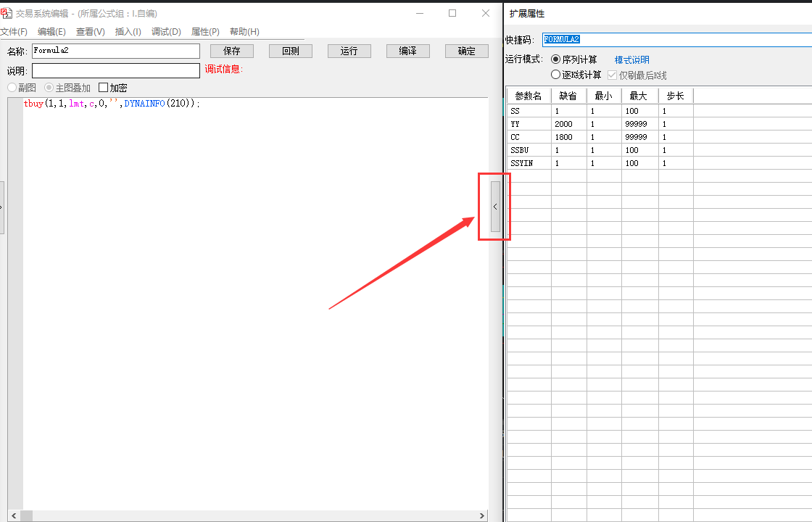812x522 pixels.
Task: Click the horizontal scrollbar left arrow
Action: [14, 515]
